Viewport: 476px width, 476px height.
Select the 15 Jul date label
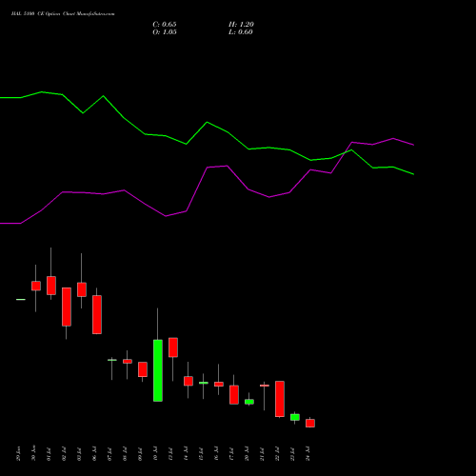[201, 454]
